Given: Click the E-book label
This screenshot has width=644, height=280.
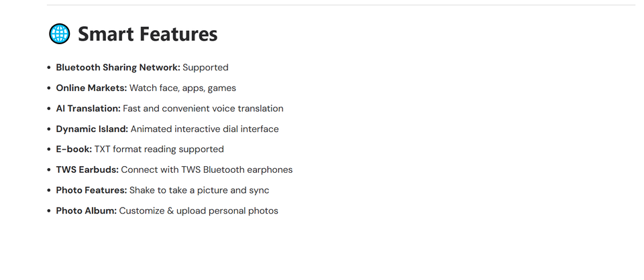Looking at the screenshot, I should 74,149.
